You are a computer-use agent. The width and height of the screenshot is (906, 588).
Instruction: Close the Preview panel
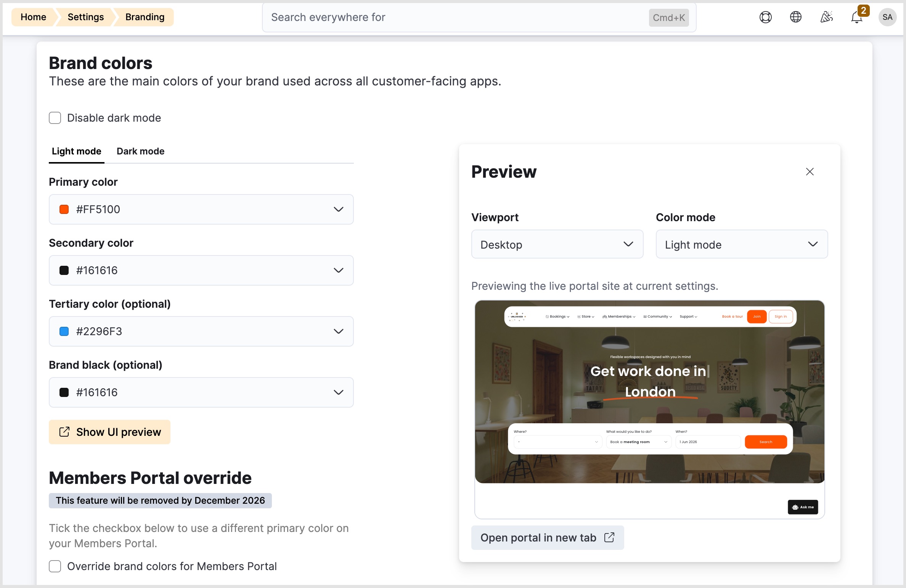tap(810, 172)
